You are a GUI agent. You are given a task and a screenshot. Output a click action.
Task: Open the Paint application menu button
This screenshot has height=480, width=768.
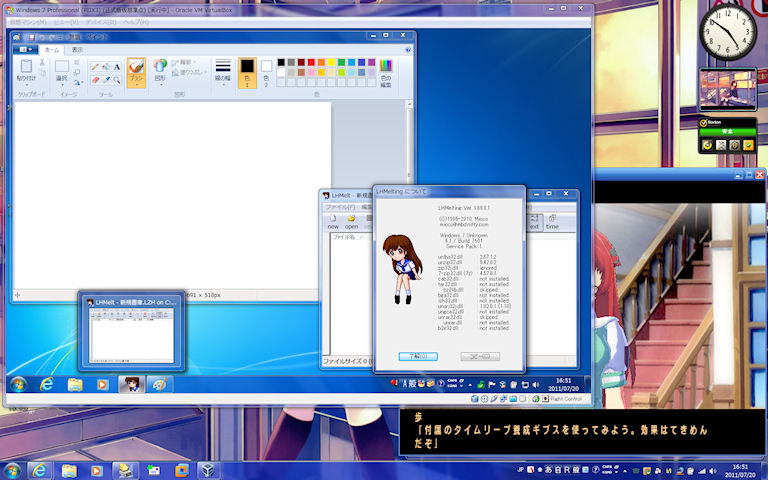(x=23, y=50)
